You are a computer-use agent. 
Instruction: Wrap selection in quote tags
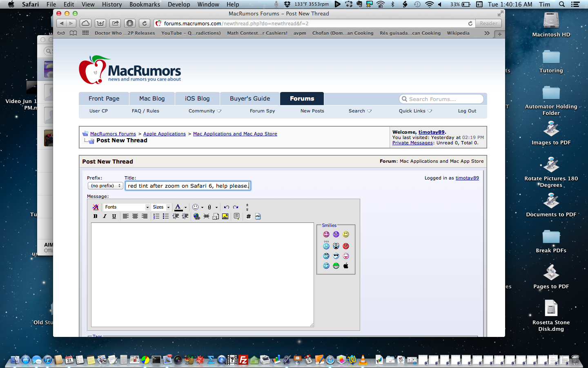(237, 216)
